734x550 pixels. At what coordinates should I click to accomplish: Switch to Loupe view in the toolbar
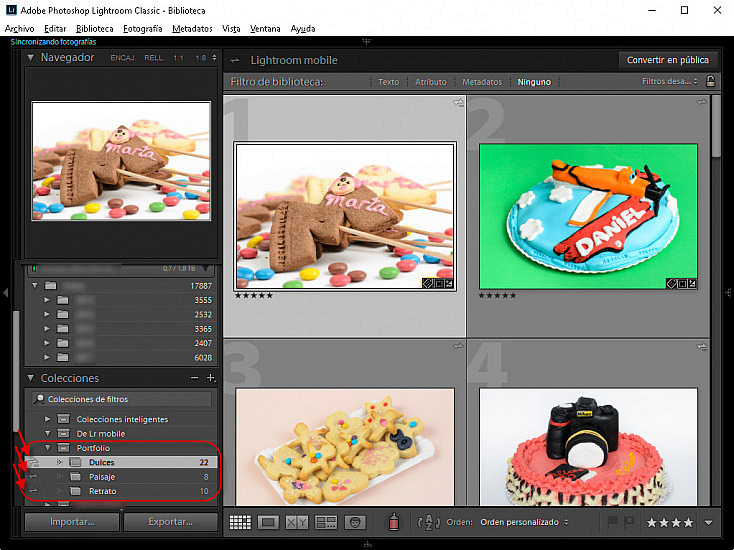[268, 522]
